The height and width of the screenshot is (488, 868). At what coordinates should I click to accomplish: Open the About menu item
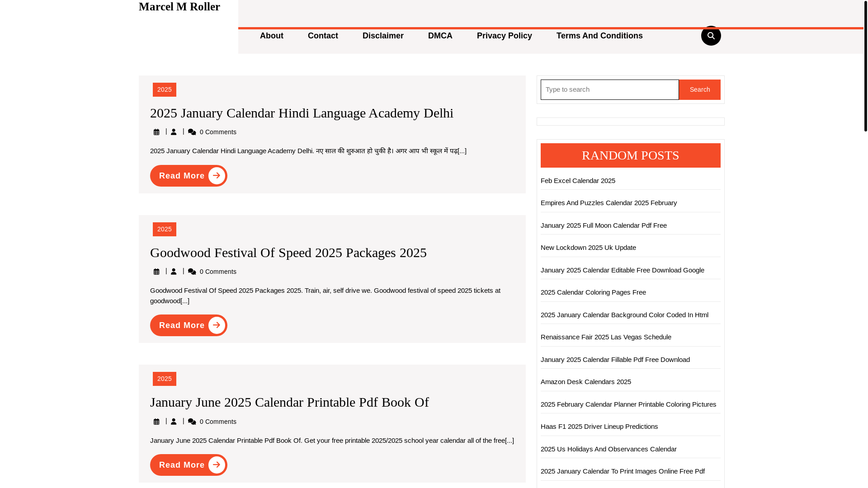pos(272,36)
